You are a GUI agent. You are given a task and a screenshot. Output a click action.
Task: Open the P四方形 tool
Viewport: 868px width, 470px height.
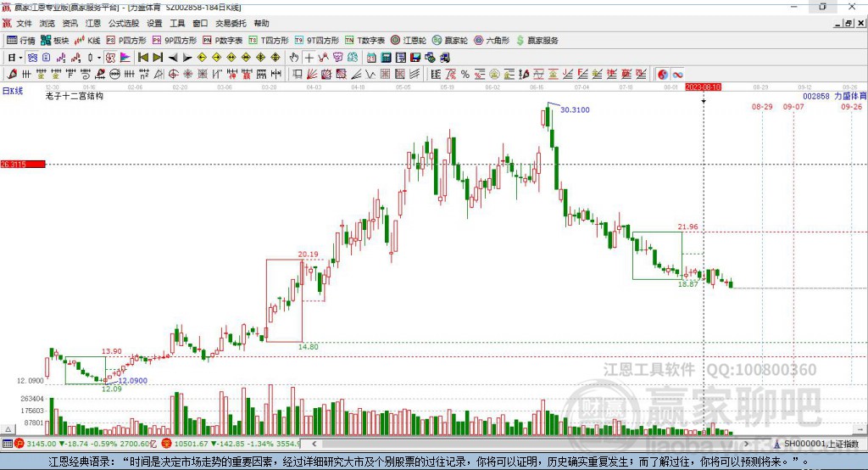126,41
